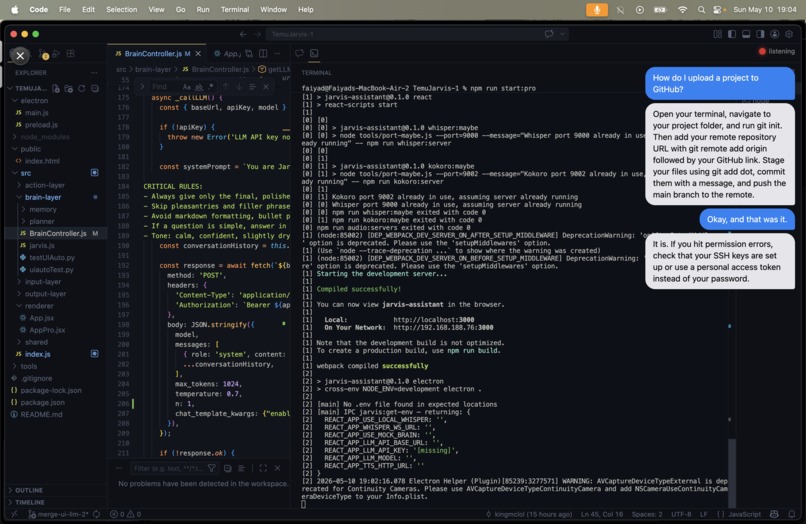
Task: Navigate back with the left arrow
Action: point(243,34)
